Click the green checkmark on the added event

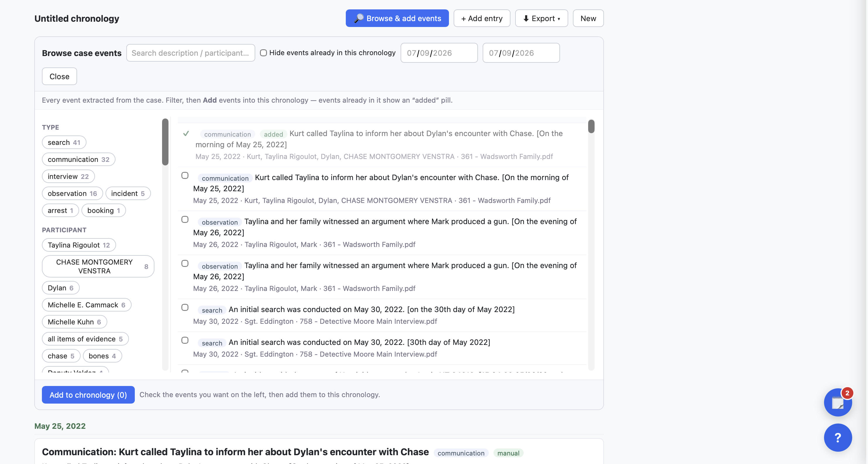tap(186, 133)
